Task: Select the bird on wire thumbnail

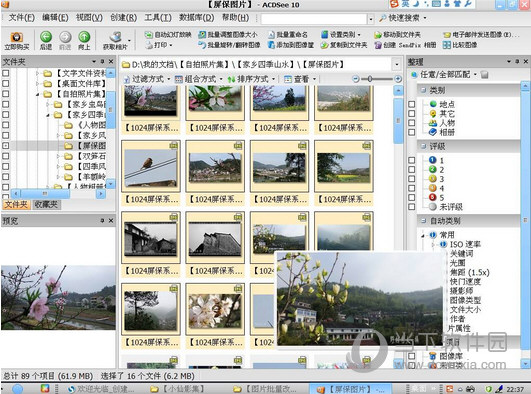Action: 151,167
